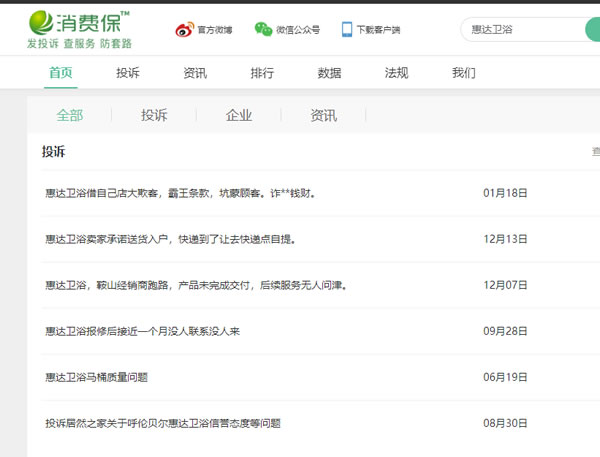This screenshot has width=600, height=457.
Task: Focus the search box containing 惠达卫浴
Action: click(x=520, y=30)
